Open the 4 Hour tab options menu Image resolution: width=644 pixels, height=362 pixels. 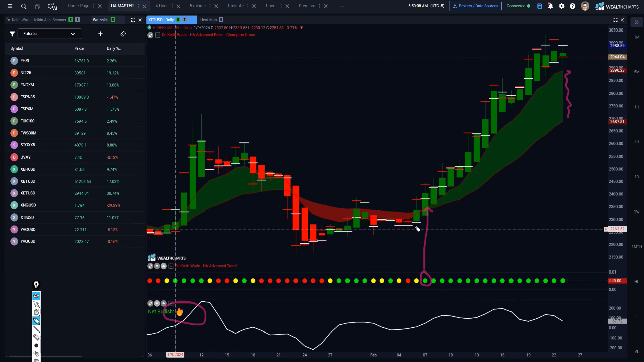[172, 6]
